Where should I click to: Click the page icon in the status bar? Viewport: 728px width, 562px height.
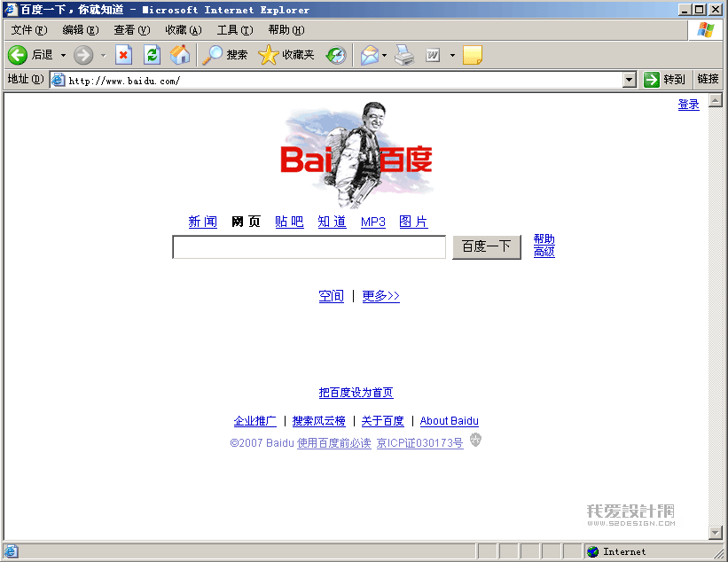point(12,551)
